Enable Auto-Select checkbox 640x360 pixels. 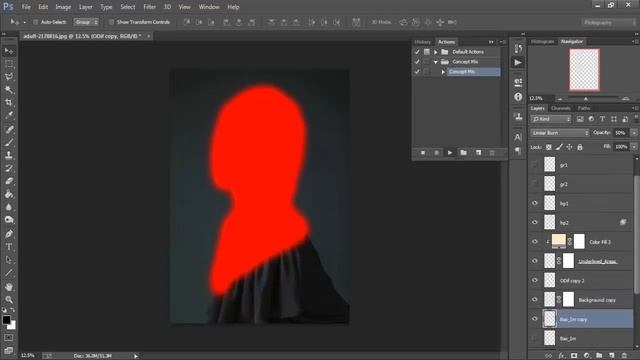tap(36, 22)
